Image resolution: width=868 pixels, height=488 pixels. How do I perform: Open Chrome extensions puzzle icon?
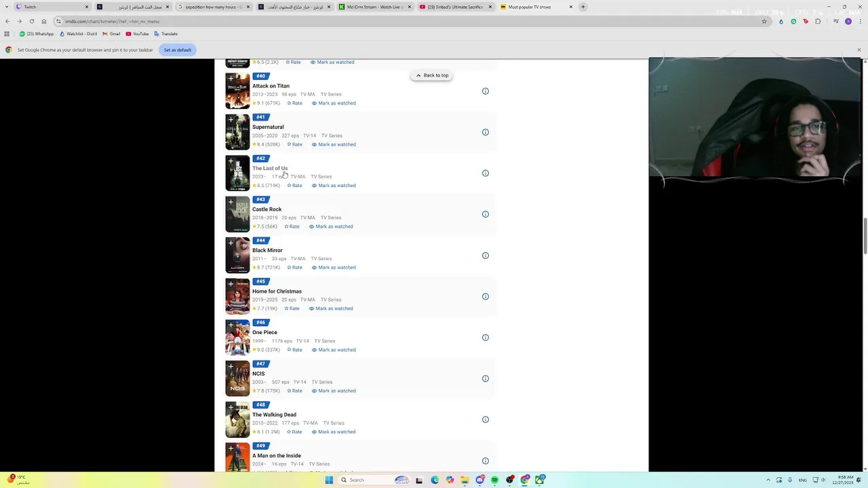818,21
